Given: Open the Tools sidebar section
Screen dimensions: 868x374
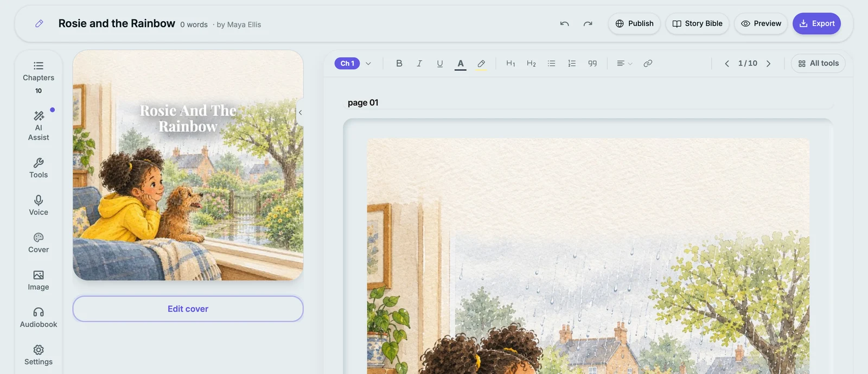Looking at the screenshot, I should 39,168.
